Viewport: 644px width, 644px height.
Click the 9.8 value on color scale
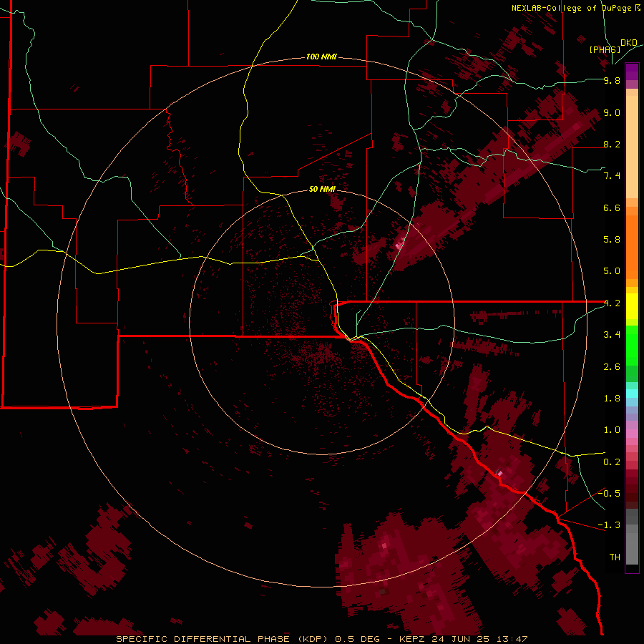point(612,80)
